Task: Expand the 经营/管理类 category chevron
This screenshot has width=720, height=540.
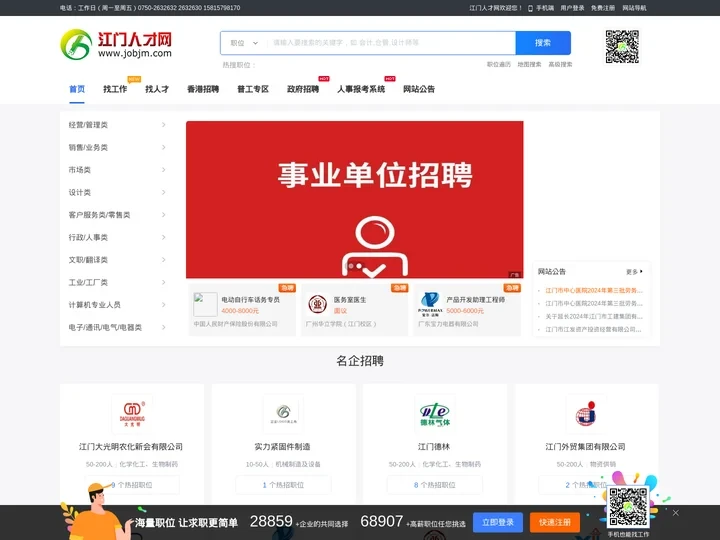Action: coord(163,125)
